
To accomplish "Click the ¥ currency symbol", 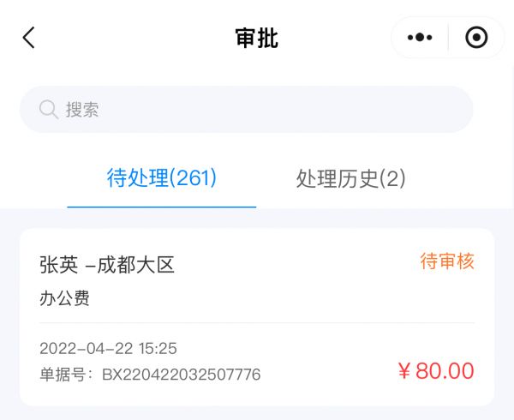I will tap(404, 371).
